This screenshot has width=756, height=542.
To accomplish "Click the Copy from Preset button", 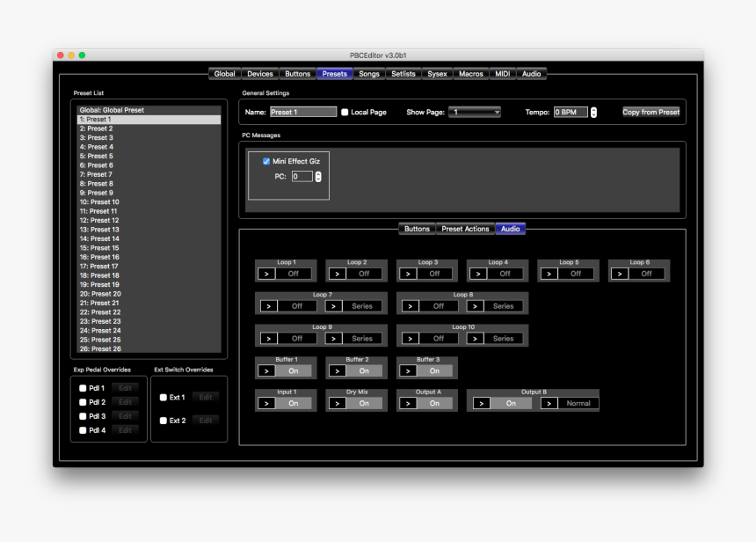I will [651, 113].
